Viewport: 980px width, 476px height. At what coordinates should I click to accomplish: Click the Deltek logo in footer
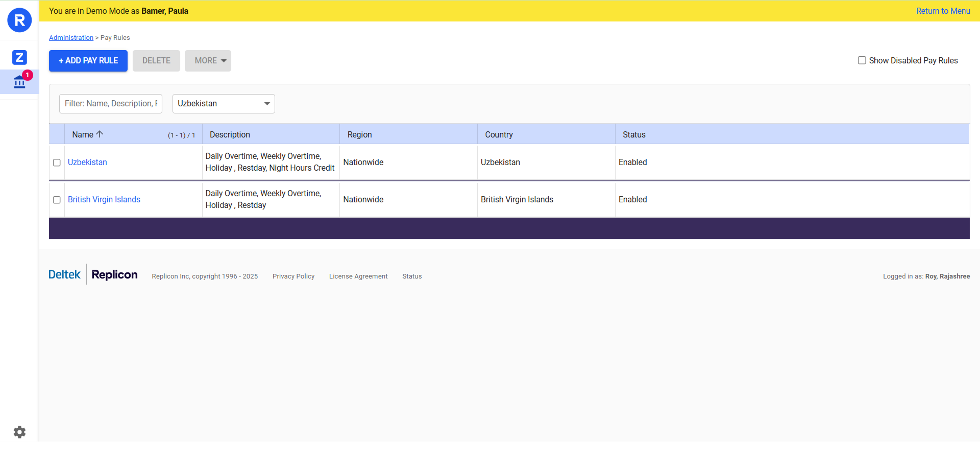tap(64, 274)
